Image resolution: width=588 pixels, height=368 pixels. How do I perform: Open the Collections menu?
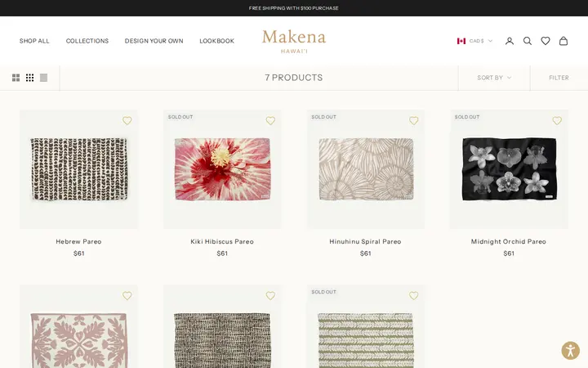[x=87, y=41]
